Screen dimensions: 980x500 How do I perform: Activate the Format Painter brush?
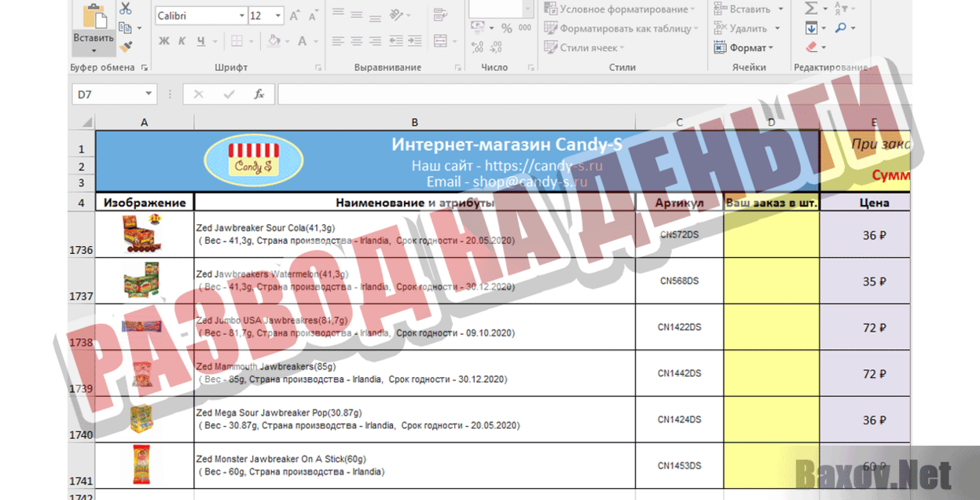click(126, 47)
